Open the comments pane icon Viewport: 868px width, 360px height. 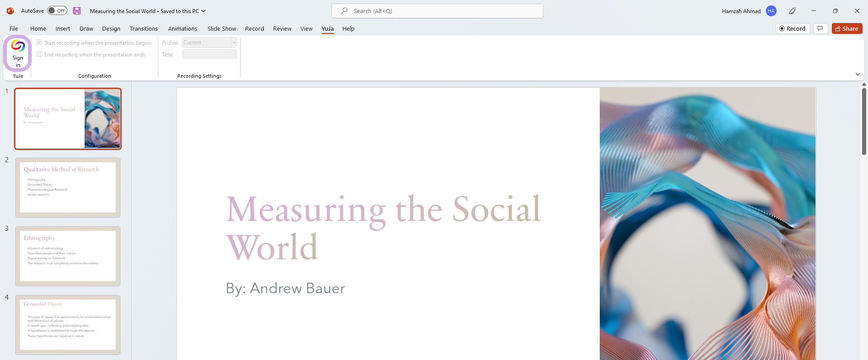[x=820, y=28]
